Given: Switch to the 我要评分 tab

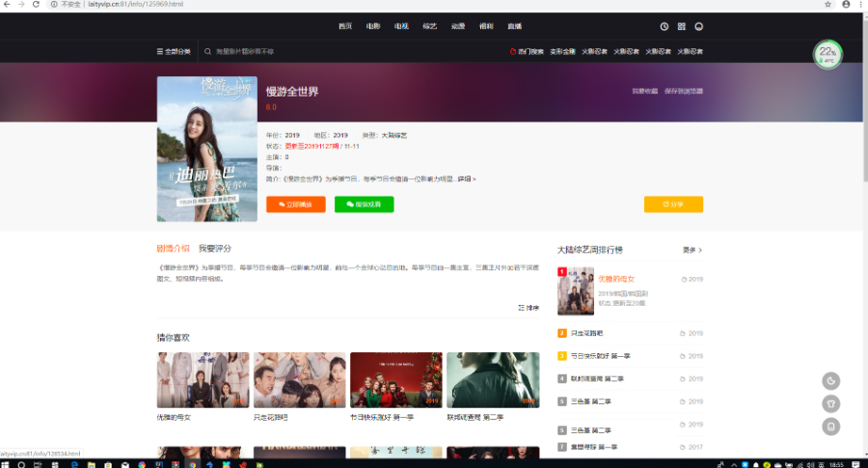Looking at the screenshot, I should pyautogui.click(x=215, y=249).
